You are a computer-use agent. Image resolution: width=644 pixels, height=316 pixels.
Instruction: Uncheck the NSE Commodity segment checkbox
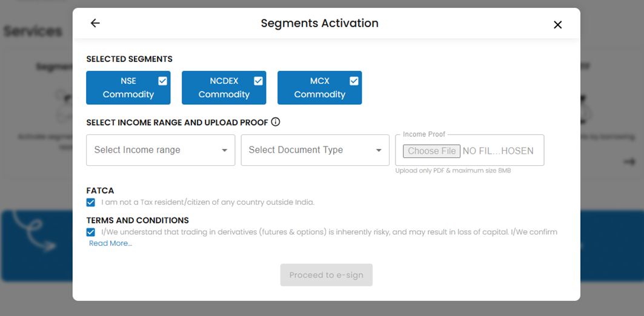[162, 81]
